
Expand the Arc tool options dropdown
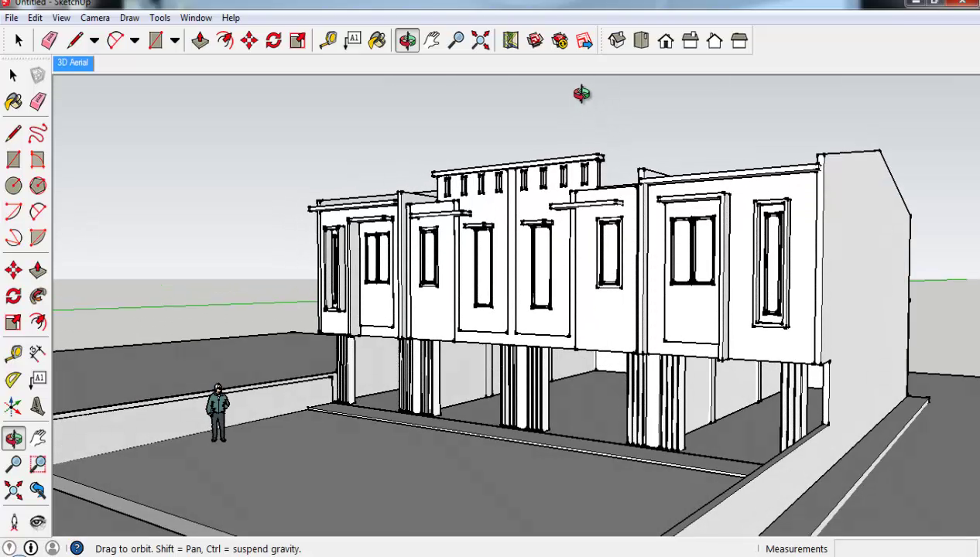point(134,40)
